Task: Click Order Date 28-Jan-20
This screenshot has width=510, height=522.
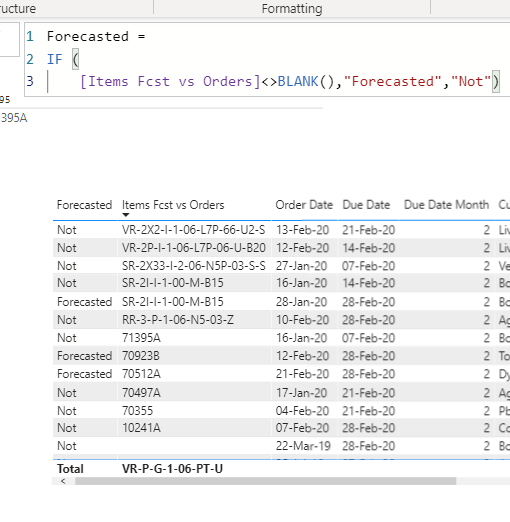Action: point(301,302)
